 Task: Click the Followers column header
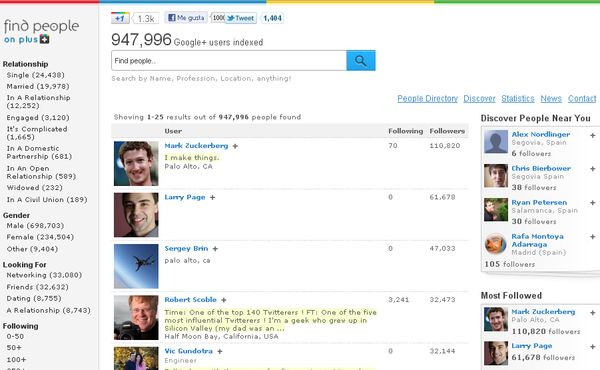click(447, 131)
